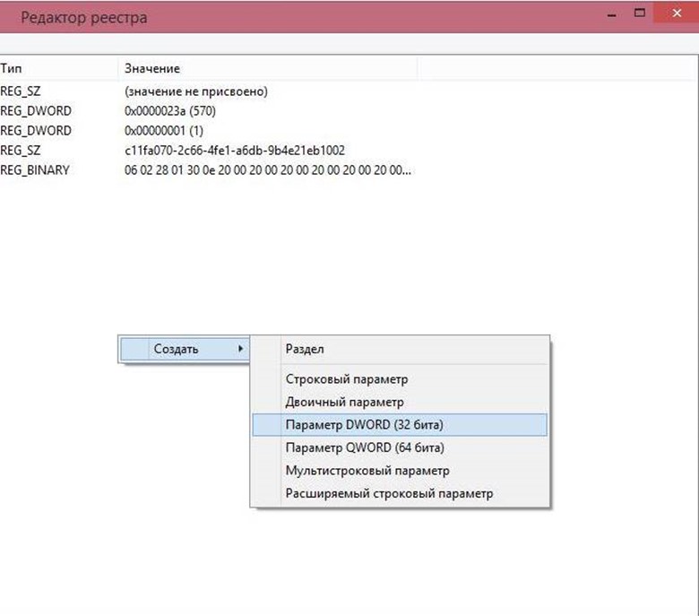This screenshot has width=699, height=616.
Task: Click Мультистроковый параметр menu item
Action: click(367, 470)
